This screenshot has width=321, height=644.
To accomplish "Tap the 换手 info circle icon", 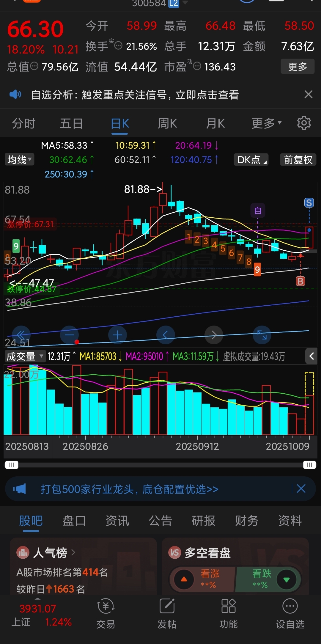I will click(118, 45).
